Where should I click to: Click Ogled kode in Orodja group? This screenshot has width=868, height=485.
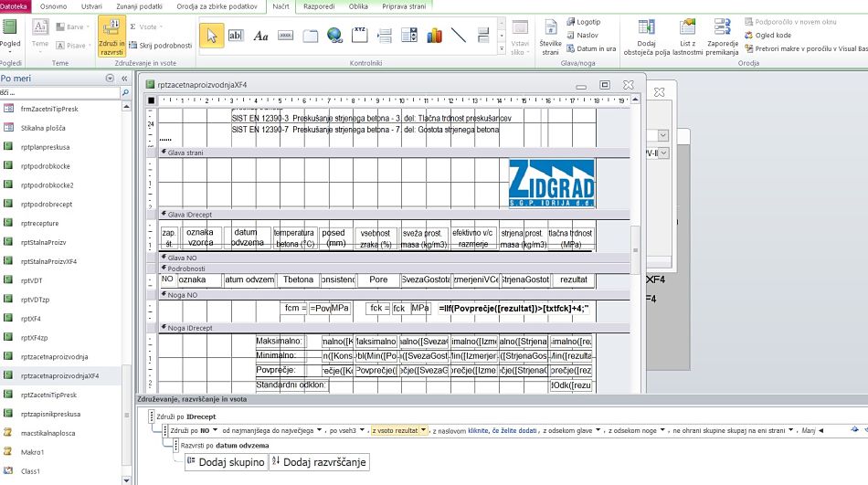coord(767,35)
